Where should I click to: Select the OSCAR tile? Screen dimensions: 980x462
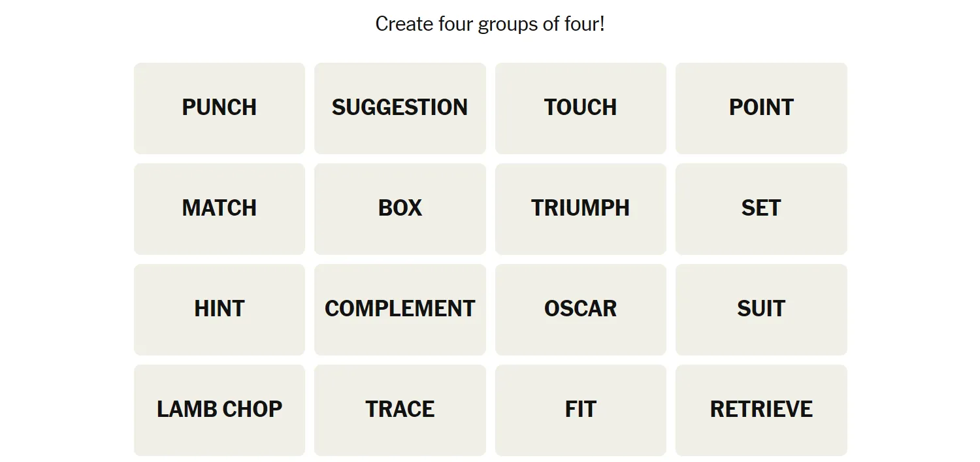coord(581,310)
